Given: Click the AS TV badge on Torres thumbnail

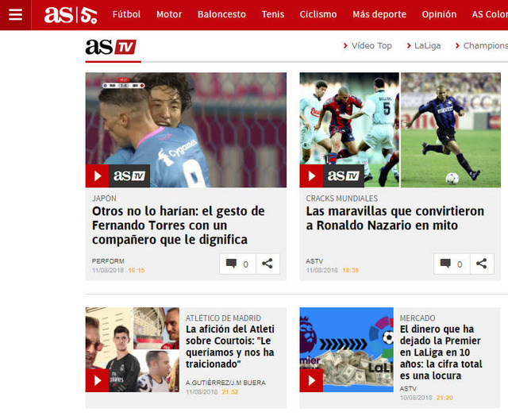Looking at the screenshot, I should (x=129, y=176).
